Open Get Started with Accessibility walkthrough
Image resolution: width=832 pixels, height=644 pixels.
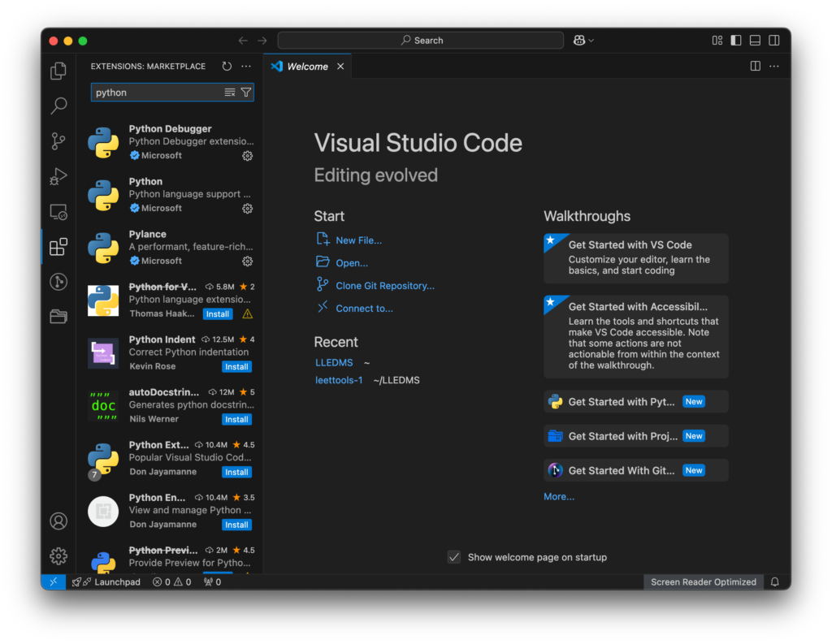click(635, 336)
